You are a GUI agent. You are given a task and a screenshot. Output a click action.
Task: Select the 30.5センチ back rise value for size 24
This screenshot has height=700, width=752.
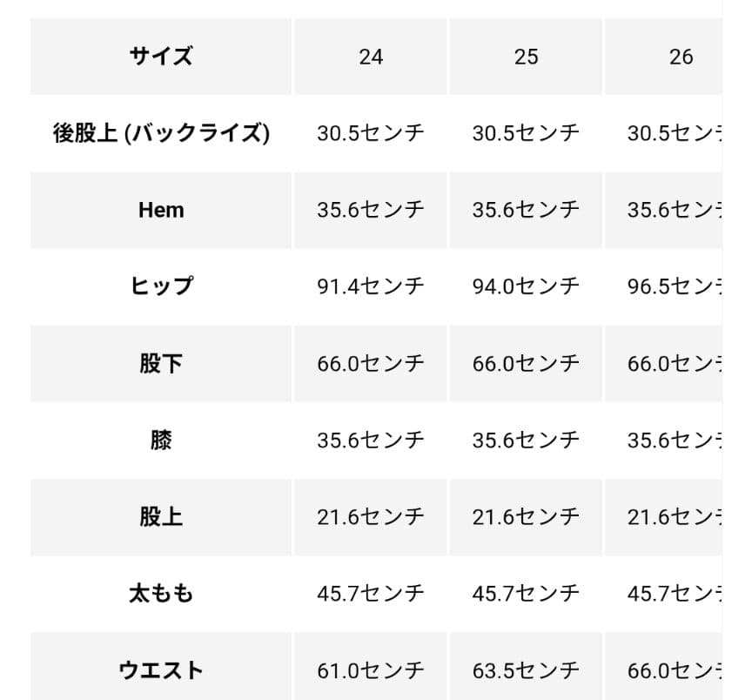pos(371,133)
